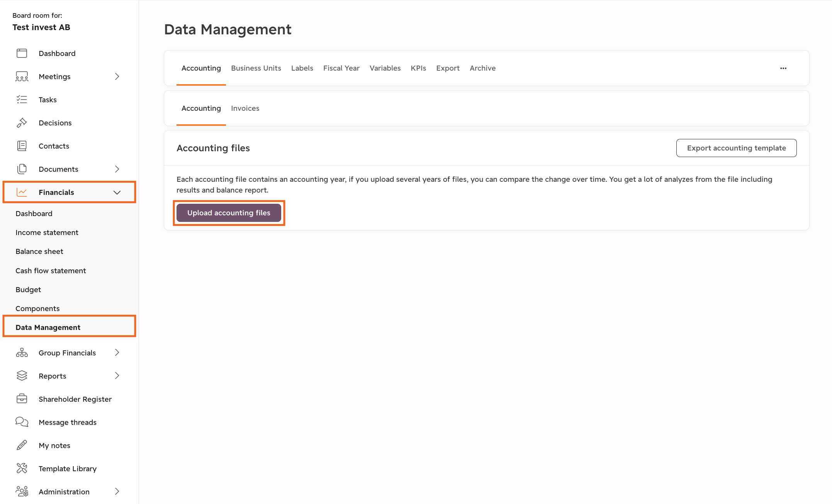The width and height of the screenshot is (832, 504).
Task: Click the Contacts address book icon
Action: [x=22, y=146]
